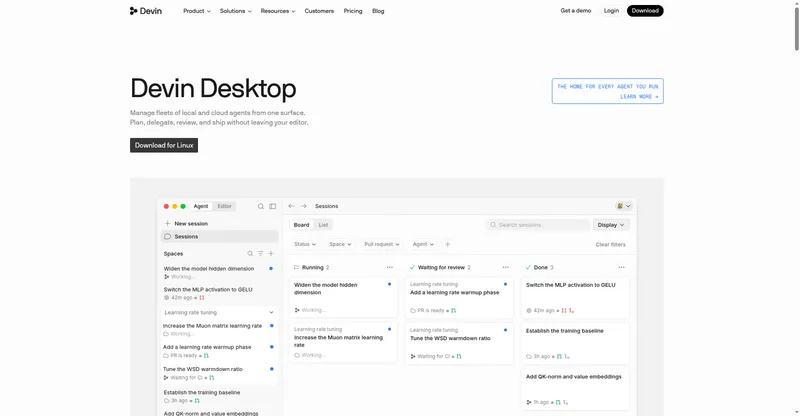Image resolution: width=800 pixels, height=416 pixels.
Task: Open the Product dropdown menu
Action: pyautogui.click(x=197, y=11)
